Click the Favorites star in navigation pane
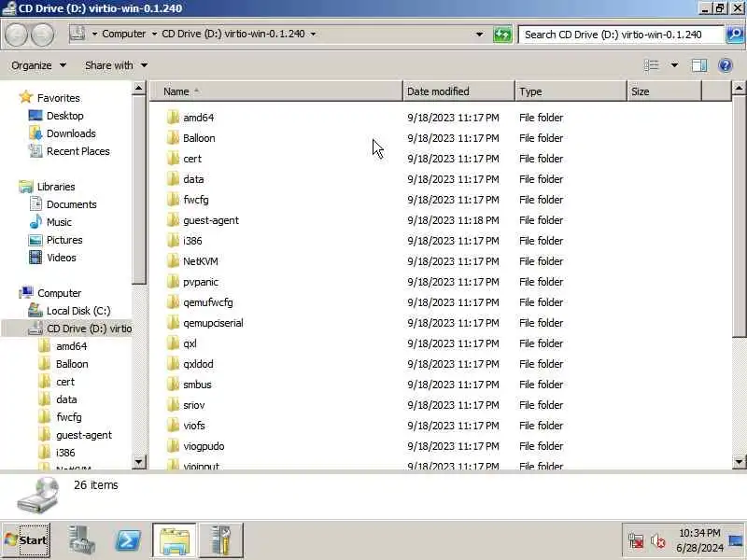The height and width of the screenshot is (560, 747). coord(26,98)
